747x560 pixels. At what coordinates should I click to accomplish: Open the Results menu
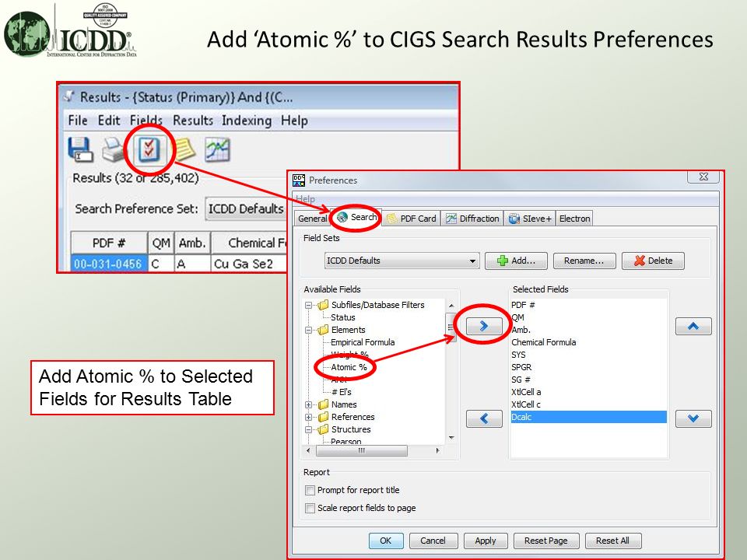click(192, 121)
